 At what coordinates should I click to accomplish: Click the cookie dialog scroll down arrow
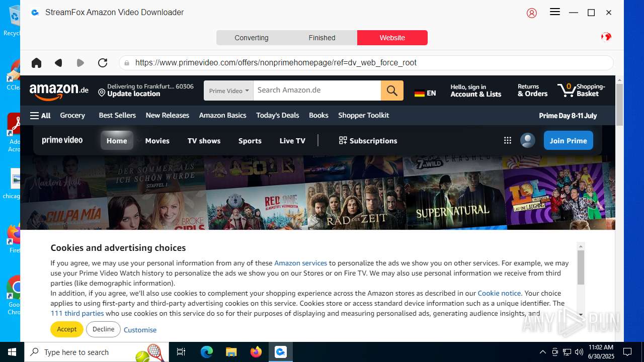[x=581, y=315]
